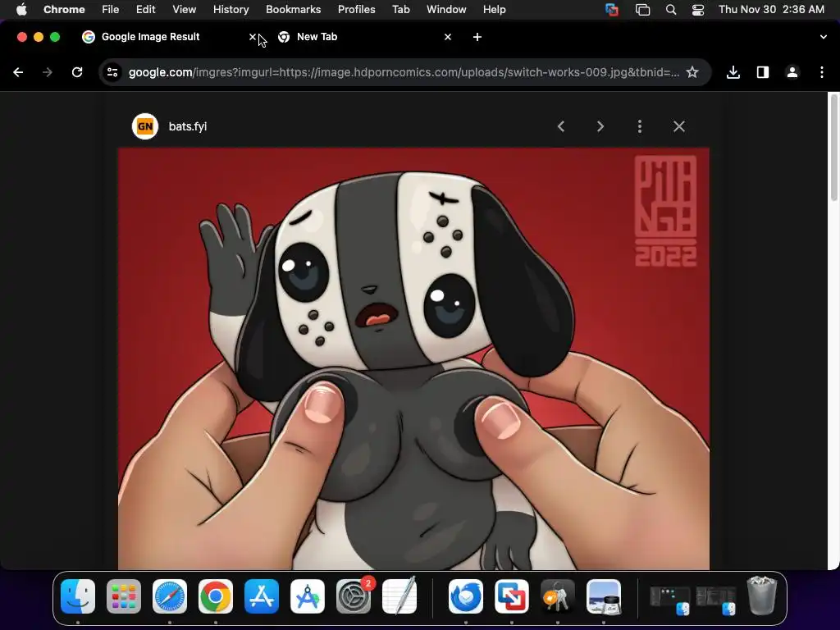Viewport: 840px width, 630px height.
Task: Open the Tab menu
Action: point(400,10)
